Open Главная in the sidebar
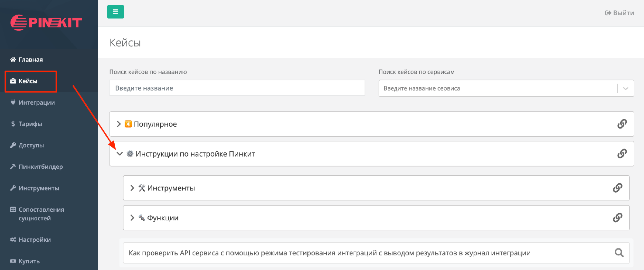 [x=30, y=60]
